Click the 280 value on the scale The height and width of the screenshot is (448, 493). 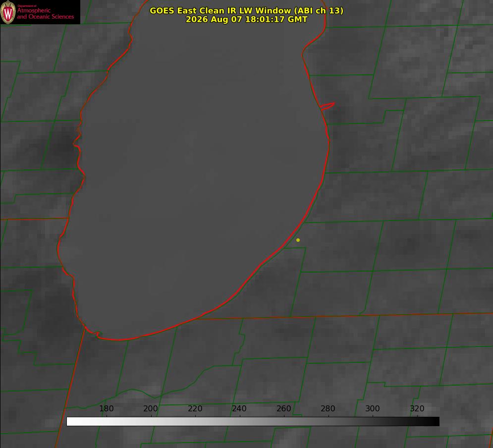pos(328,408)
